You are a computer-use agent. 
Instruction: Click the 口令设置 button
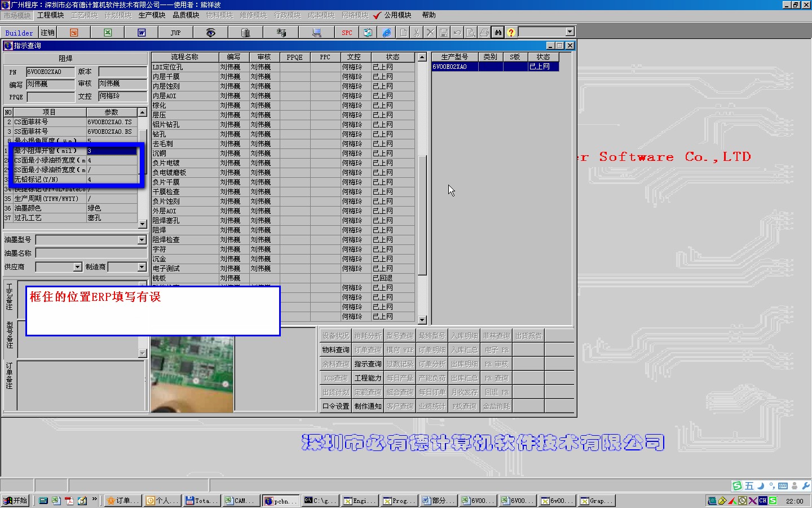tap(336, 406)
